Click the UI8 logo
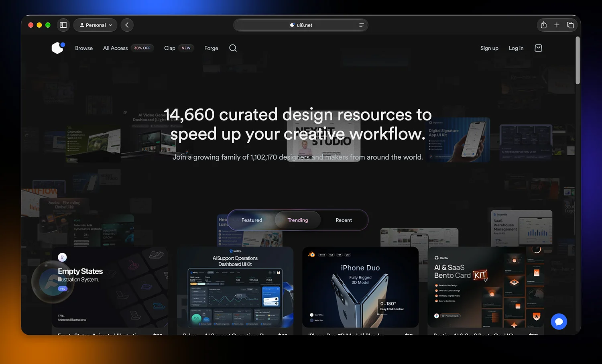 [58, 48]
